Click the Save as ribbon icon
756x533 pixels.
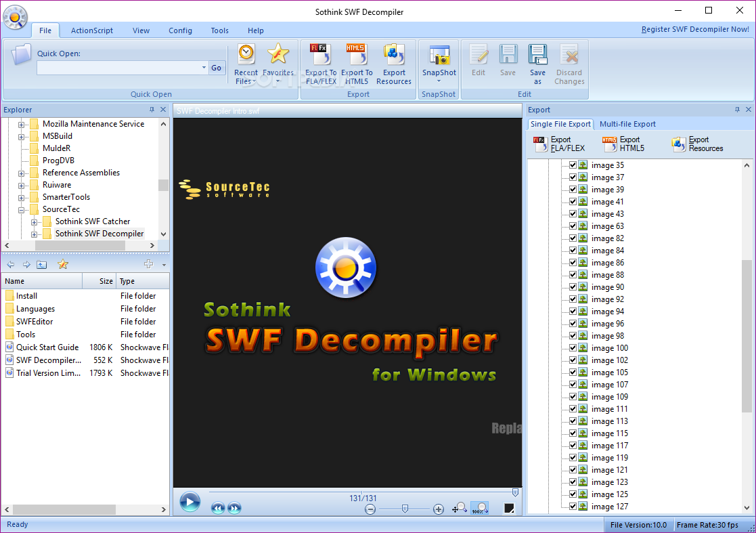[x=537, y=64]
